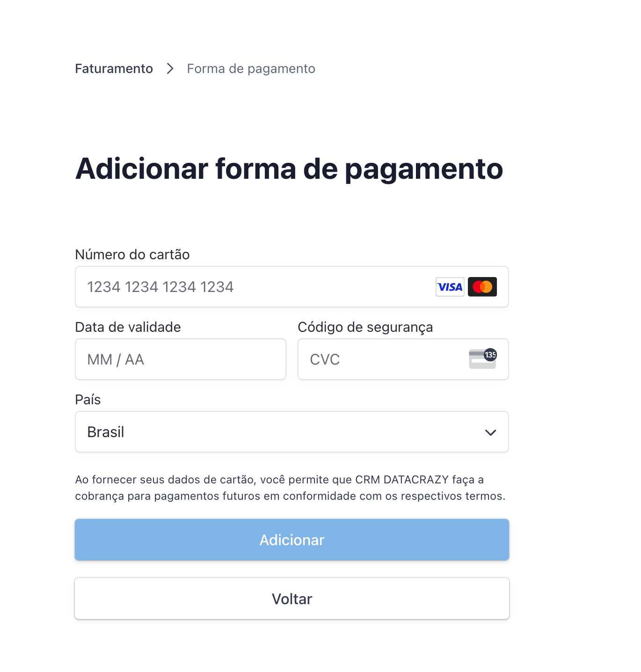Go back to Faturamento breadcrumb

114,69
